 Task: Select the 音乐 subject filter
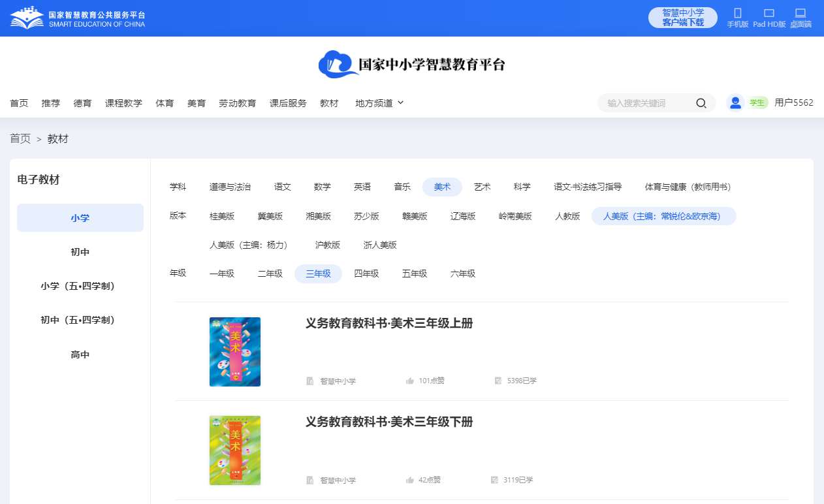[x=402, y=187]
